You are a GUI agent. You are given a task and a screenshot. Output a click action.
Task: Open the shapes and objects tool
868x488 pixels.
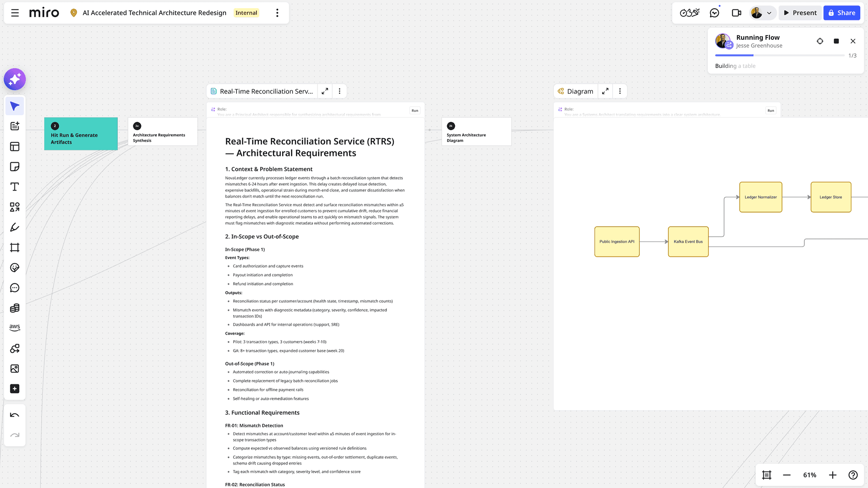click(14, 207)
